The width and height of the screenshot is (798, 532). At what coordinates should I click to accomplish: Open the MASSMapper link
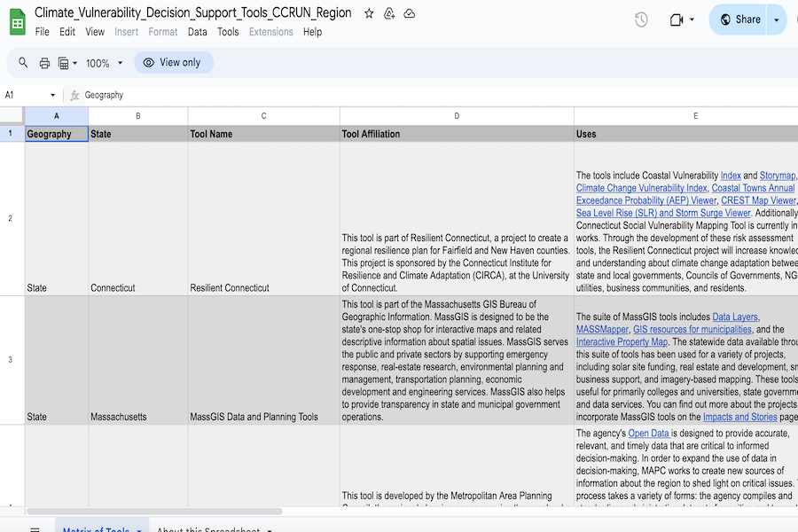pyautogui.click(x=602, y=329)
